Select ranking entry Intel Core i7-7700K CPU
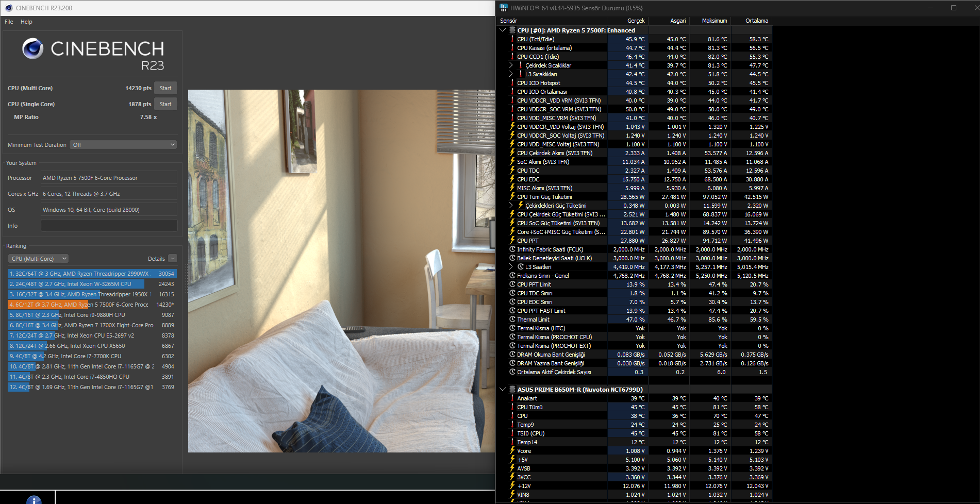 (92, 356)
